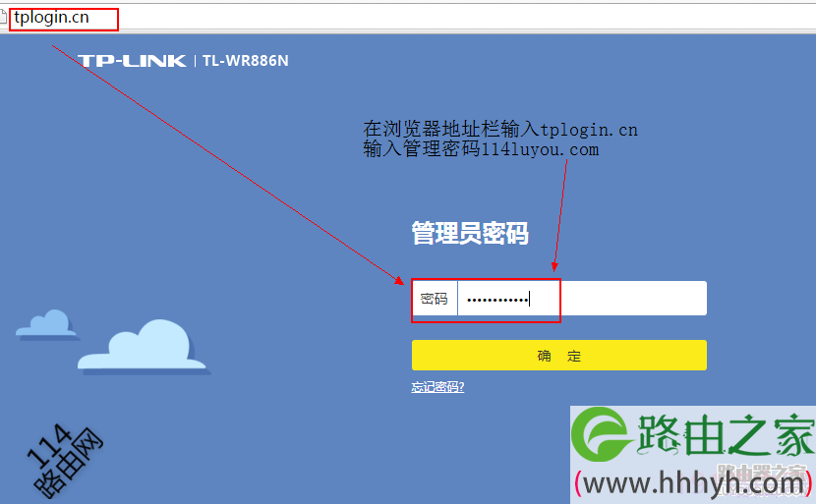Screen dimensions: 816x504
Task: Focus the 密码 password input field
Action: (582, 299)
